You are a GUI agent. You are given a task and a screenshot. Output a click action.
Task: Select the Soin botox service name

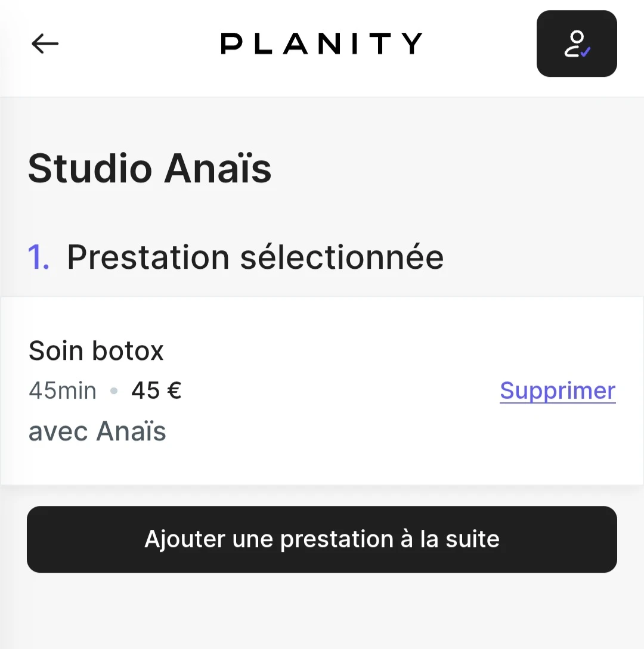[96, 351]
